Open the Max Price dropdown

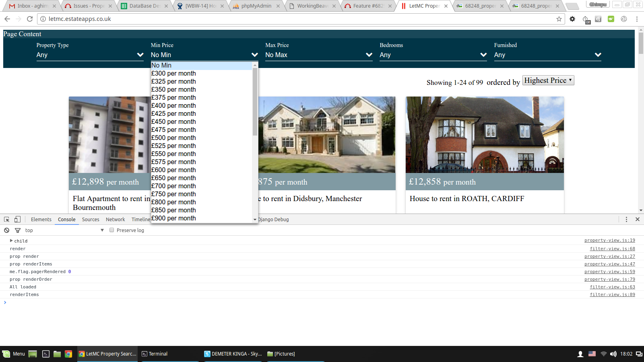click(x=319, y=55)
